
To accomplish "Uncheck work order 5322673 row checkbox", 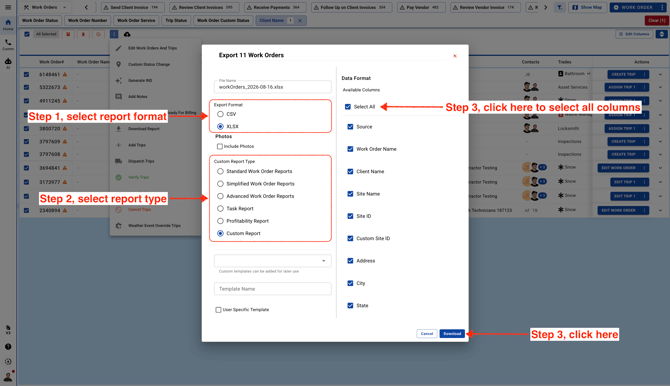I will pos(26,87).
